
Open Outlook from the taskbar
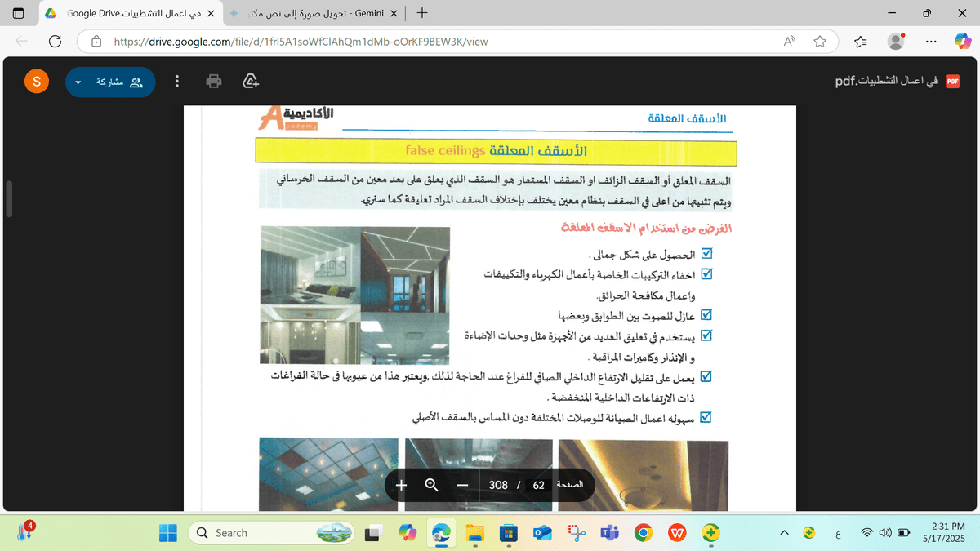coord(541,532)
